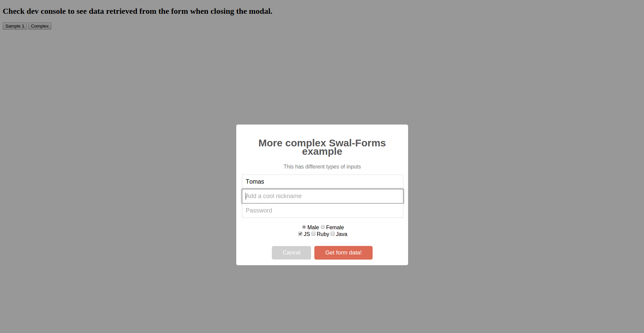
Task: Submit with Get form data! button
Action: 343,253
